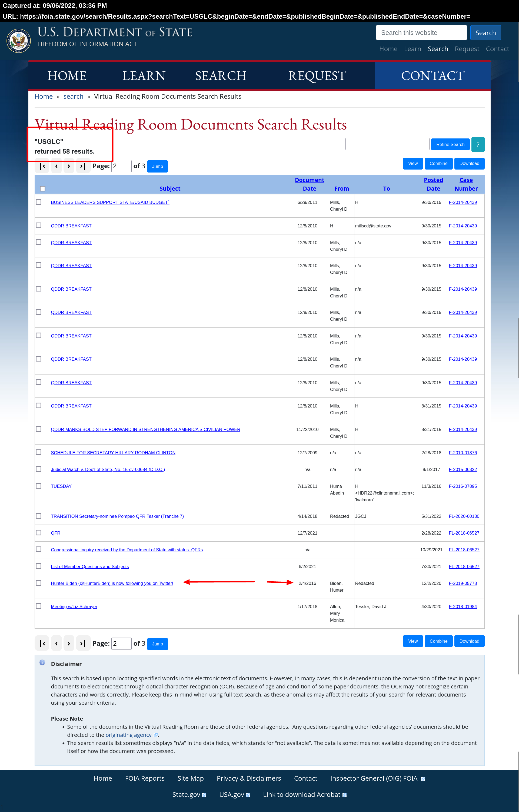
Task: Click the top Combine button
Action: coord(438,164)
